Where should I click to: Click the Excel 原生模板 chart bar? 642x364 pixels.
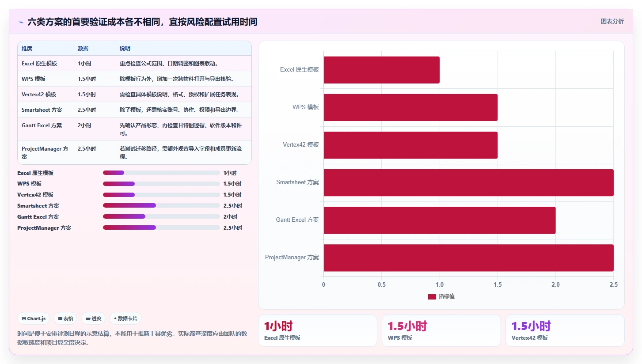point(382,70)
